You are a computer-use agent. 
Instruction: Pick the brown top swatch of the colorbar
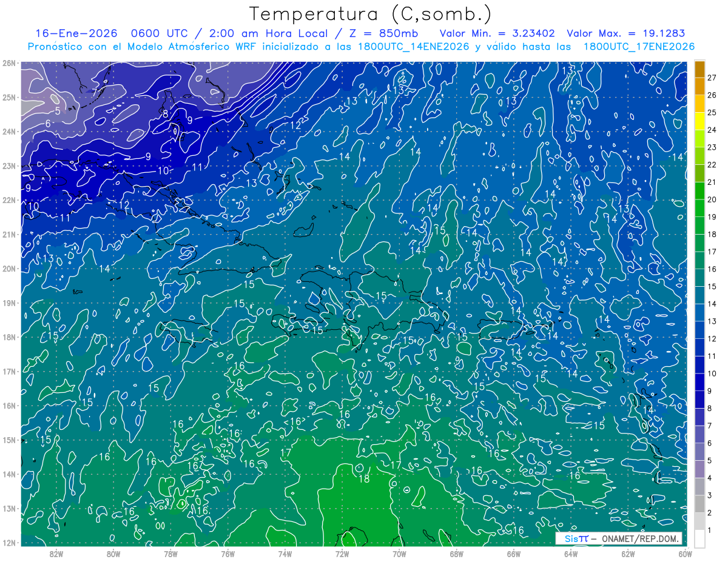point(699,69)
